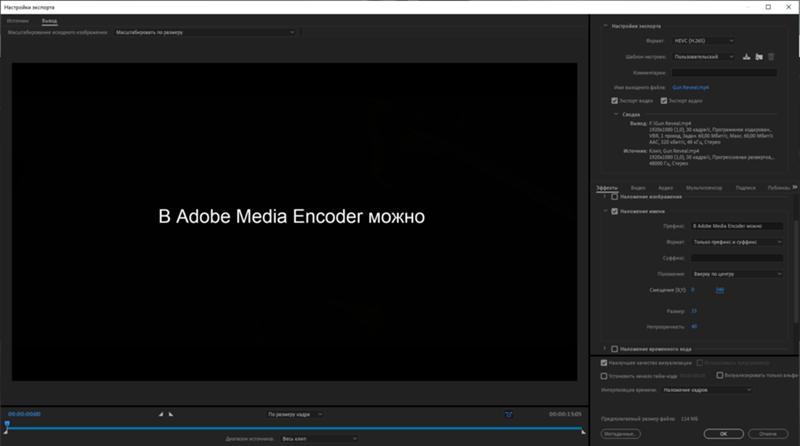
Task: Toggle the aspect ratio correction icon
Action: point(508,414)
